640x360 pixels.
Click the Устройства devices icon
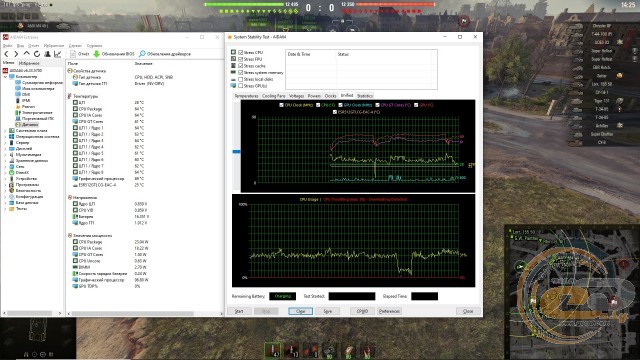tap(11, 178)
